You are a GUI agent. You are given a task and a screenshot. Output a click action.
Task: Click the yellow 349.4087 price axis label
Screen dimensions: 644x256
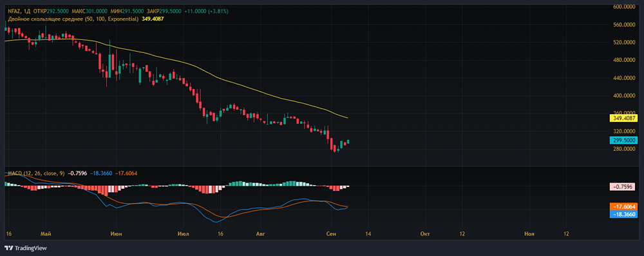click(x=624, y=118)
